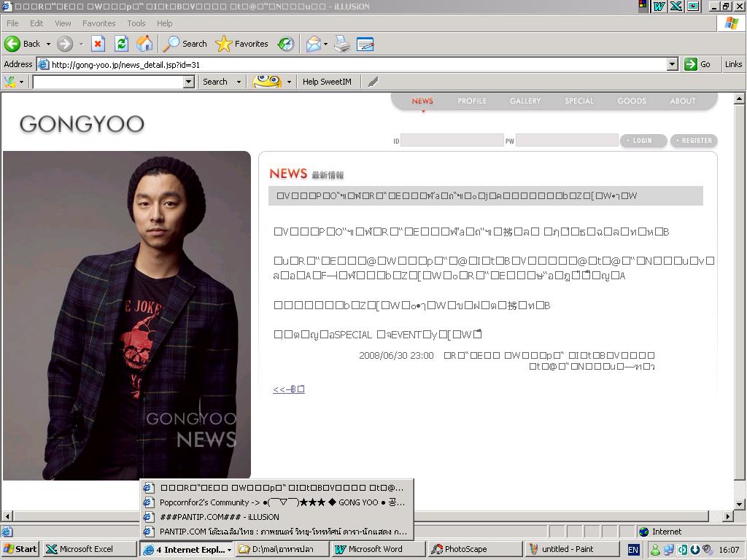Open the Favorites menu

coord(98,23)
